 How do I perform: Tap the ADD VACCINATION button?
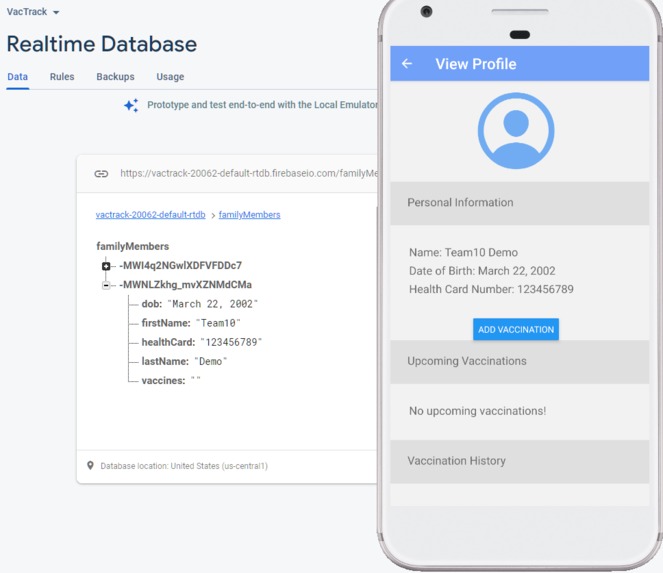[x=516, y=329]
